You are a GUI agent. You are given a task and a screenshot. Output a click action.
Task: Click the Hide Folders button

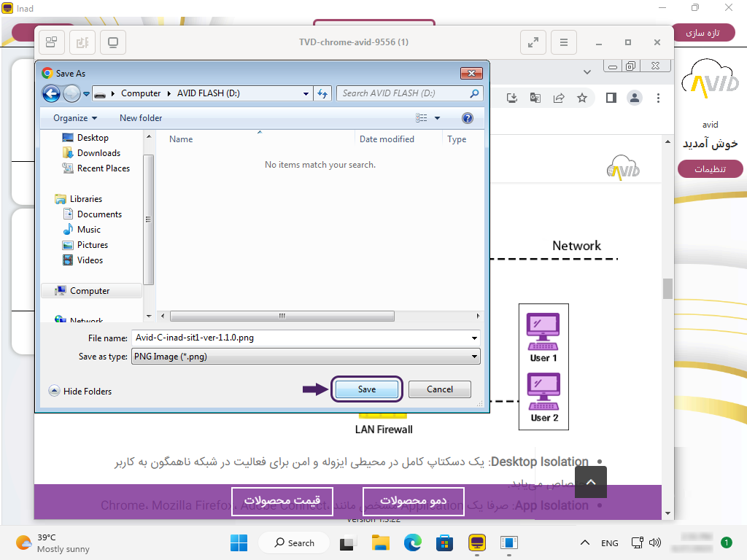[x=80, y=391]
